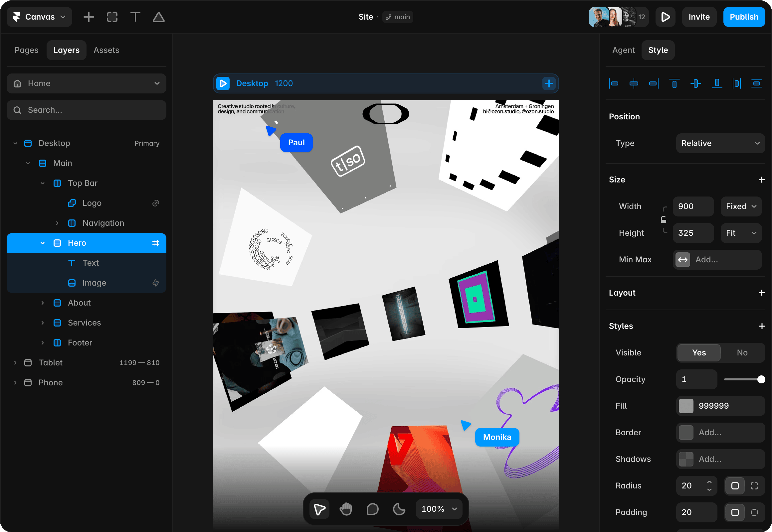Align top edges icon
772x532 pixels.
click(x=674, y=83)
